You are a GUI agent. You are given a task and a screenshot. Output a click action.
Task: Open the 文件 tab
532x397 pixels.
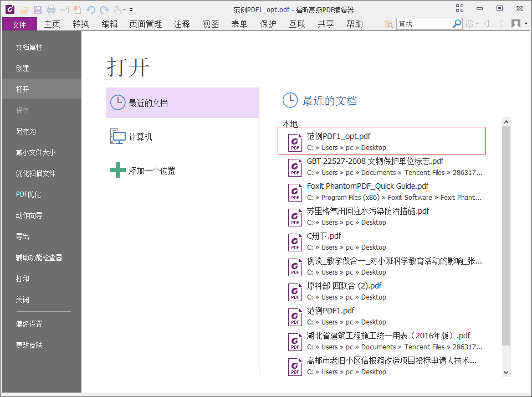(x=19, y=24)
